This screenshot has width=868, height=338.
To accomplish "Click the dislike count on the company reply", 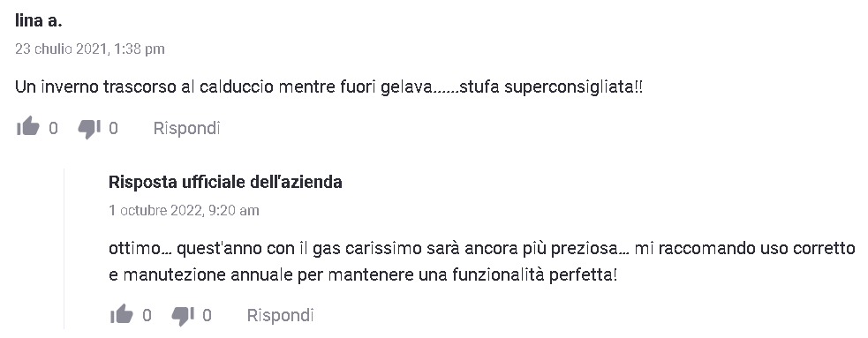I will pyautogui.click(x=207, y=315).
